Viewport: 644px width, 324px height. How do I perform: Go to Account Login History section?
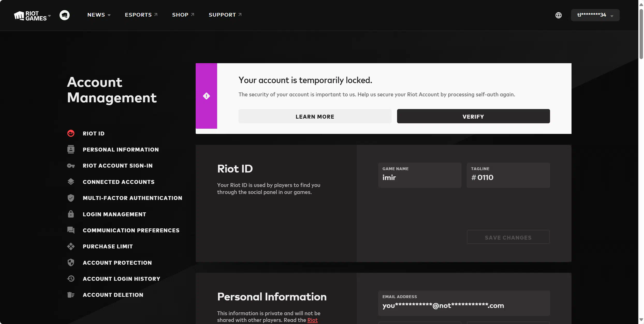click(x=121, y=279)
